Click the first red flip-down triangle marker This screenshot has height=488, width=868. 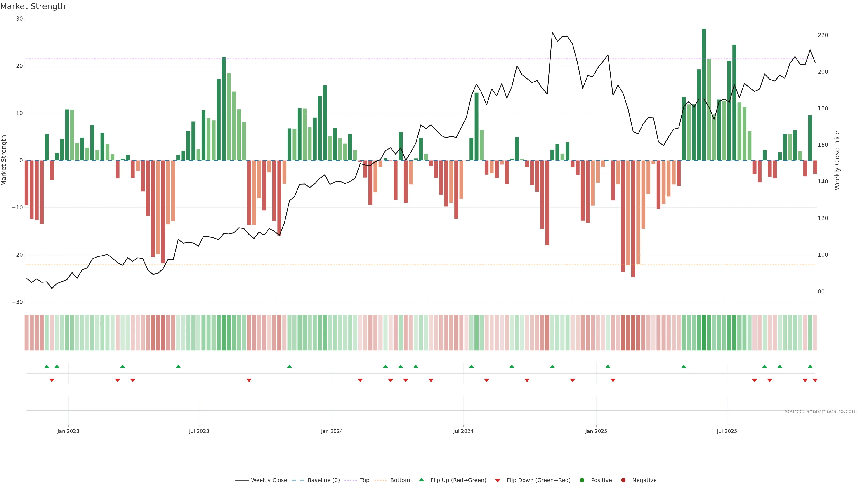coord(52,380)
